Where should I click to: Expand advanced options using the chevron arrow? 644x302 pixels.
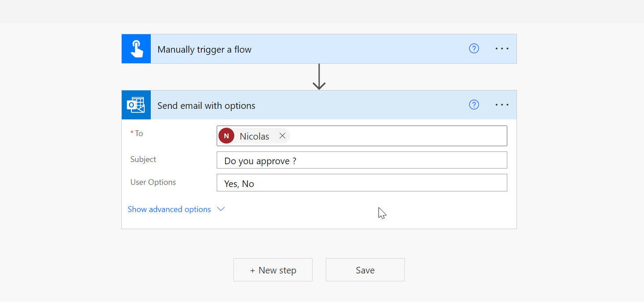(x=221, y=209)
